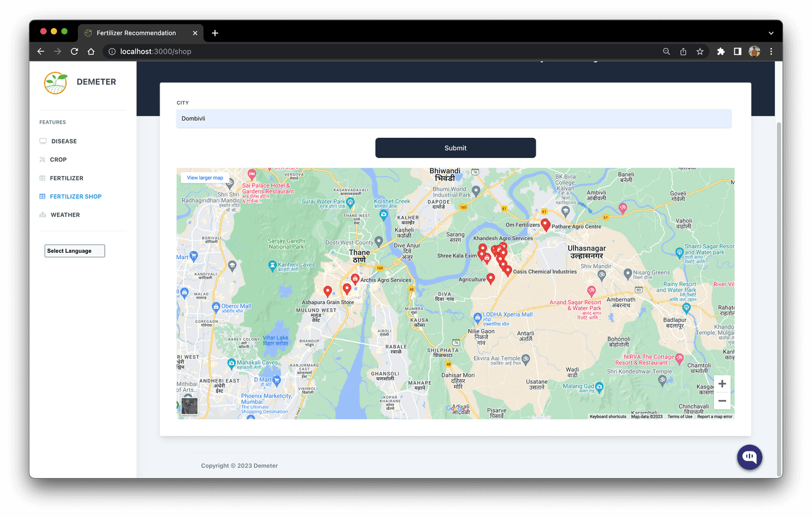Click the Mahakali Caves marker
Viewport: 812px width, 517px height.
(231, 363)
